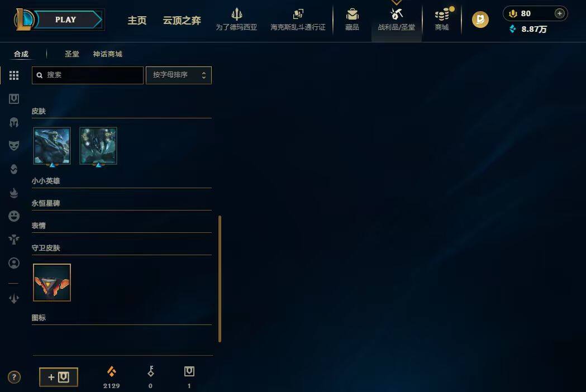Image resolution: width=586 pixels, height=392 pixels.
Task: Filter loot by emotes smiley icon
Action: (x=14, y=216)
